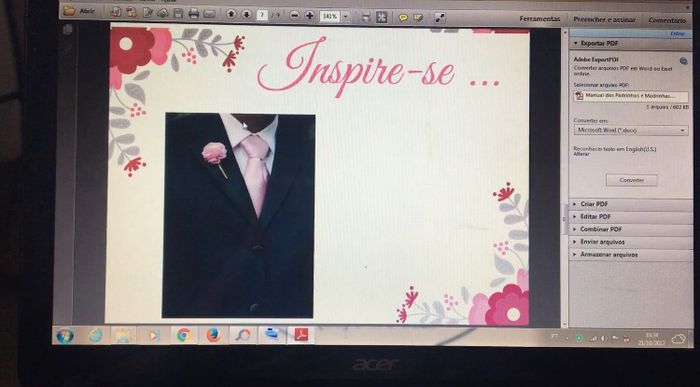Click the taskbar clock and date
700x387 pixels.
point(650,338)
